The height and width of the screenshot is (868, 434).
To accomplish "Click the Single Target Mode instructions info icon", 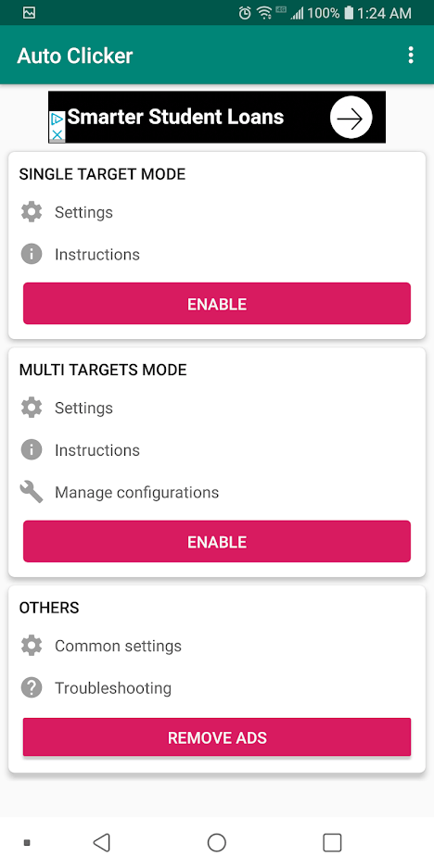I will tap(32, 254).
